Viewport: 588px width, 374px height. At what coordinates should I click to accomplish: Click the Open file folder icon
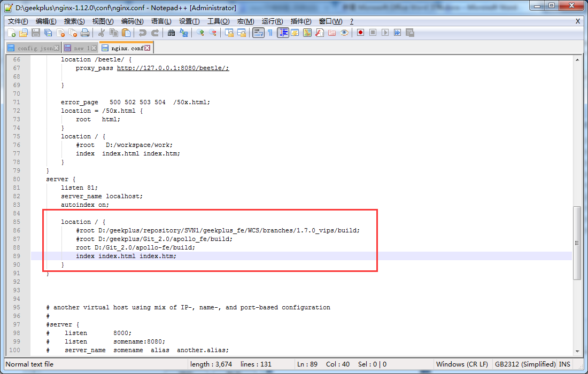click(24, 33)
